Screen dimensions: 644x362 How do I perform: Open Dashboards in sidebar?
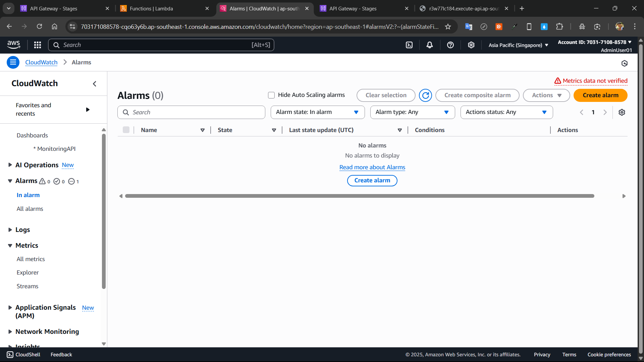(32, 135)
